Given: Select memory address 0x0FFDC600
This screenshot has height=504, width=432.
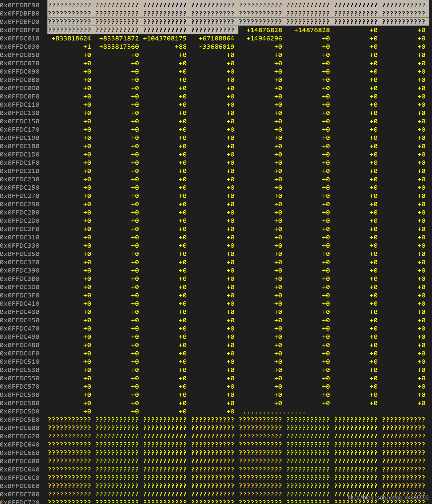Looking at the screenshot, I should click(x=20, y=428).
